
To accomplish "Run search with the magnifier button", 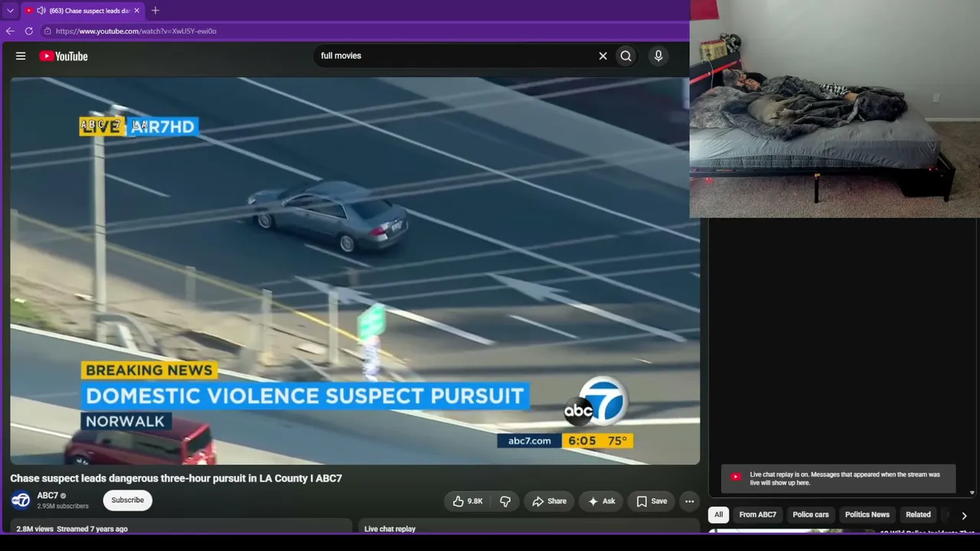I will point(626,56).
